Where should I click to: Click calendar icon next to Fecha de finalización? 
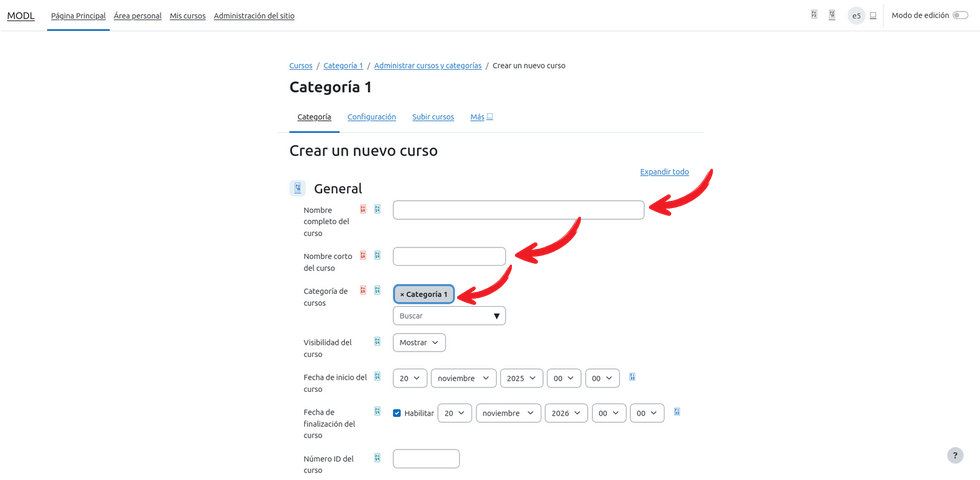click(677, 412)
